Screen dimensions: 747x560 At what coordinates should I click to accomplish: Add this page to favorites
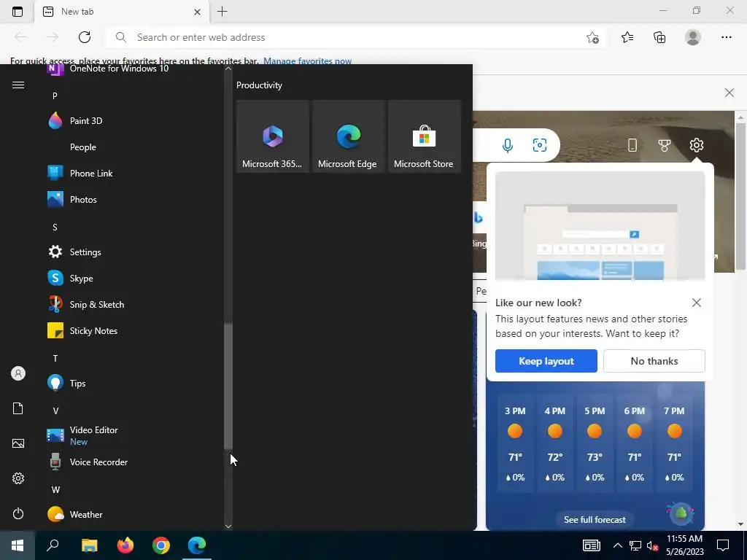592,38
